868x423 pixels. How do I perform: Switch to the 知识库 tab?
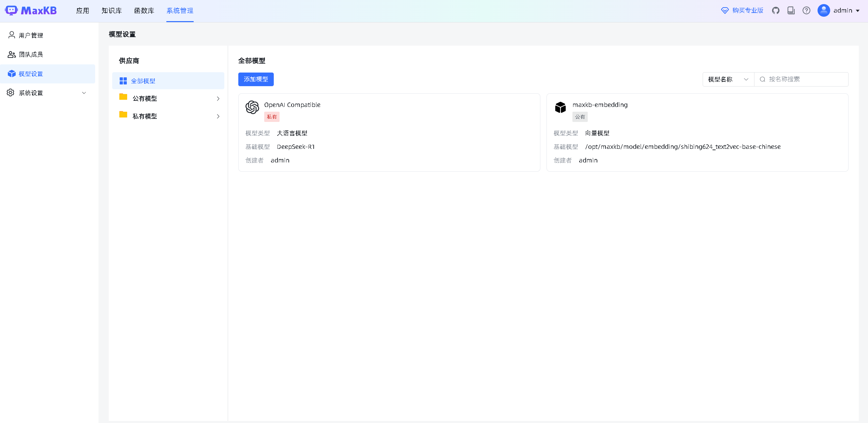[111, 11]
